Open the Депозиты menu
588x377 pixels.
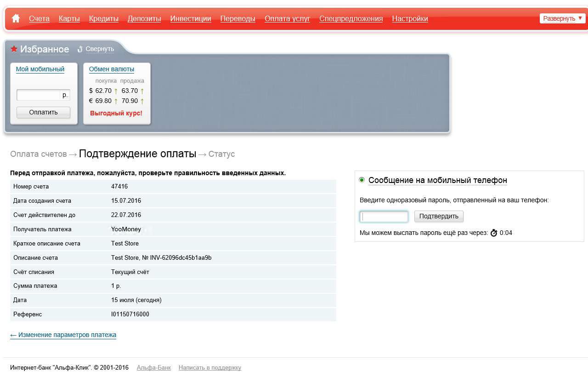tap(144, 18)
